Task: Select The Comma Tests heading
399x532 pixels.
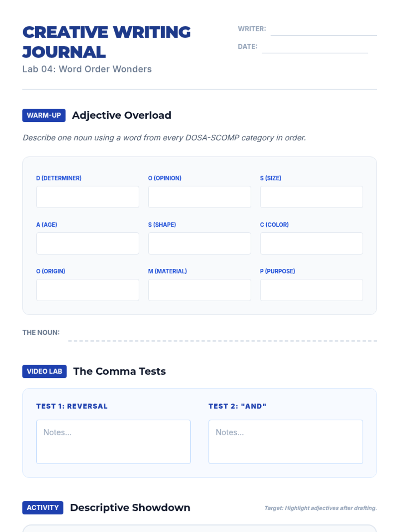Action: coord(119,371)
